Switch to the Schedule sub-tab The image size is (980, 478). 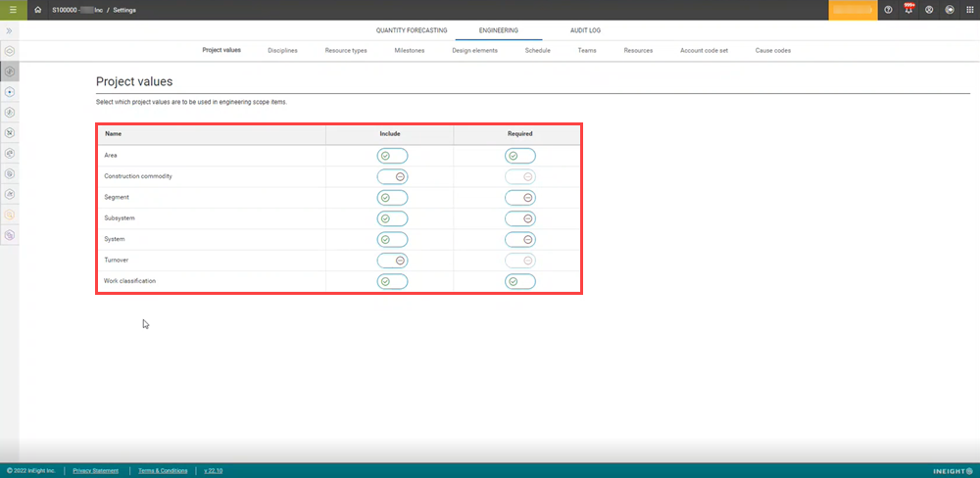point(537,51)
